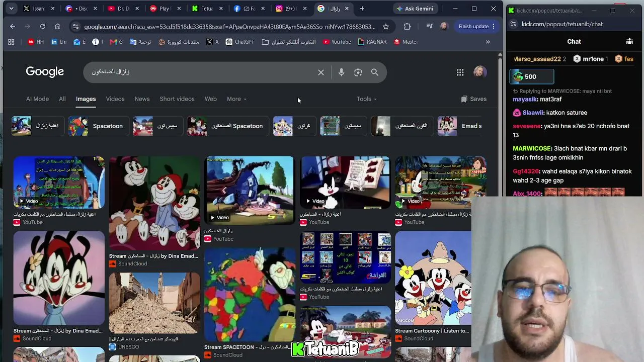Switch to AI Mode tab
The image size is (644, 362).
tap(37, 99)
